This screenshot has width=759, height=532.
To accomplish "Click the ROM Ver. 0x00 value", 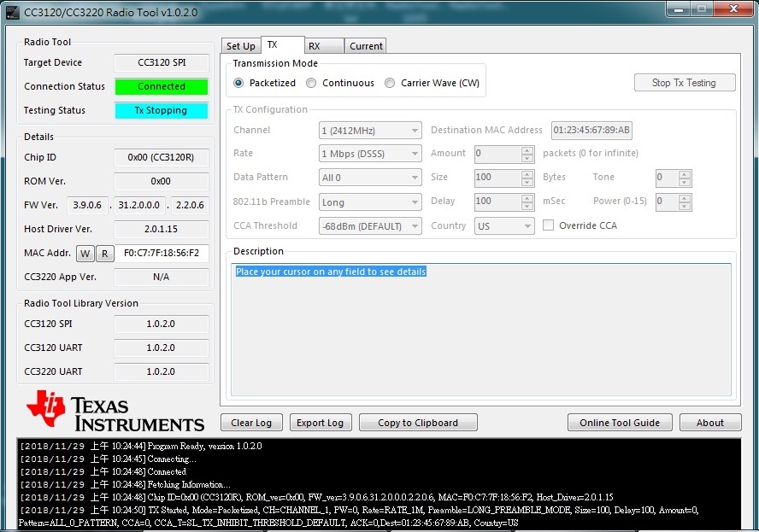I will click(x=162, y=181).
